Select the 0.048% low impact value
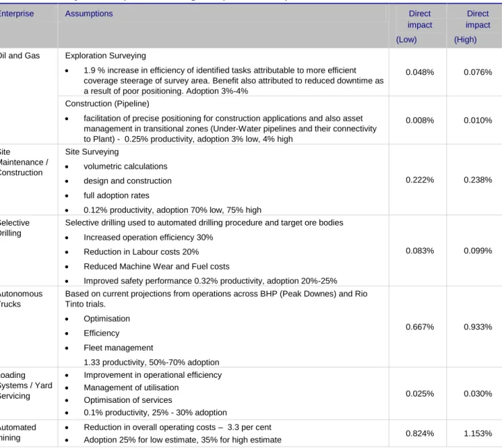The image size is (502, 448). click(420, 72)
